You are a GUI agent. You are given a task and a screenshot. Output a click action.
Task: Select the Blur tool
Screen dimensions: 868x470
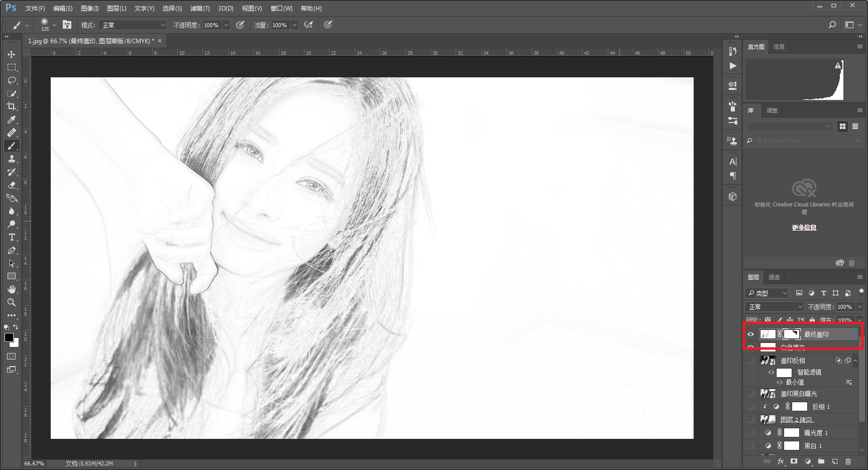pyautogui.click(x=12, y=211)
